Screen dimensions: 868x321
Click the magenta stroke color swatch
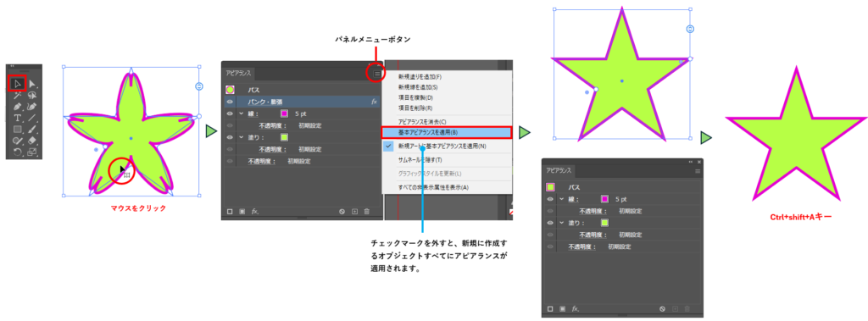285,113
